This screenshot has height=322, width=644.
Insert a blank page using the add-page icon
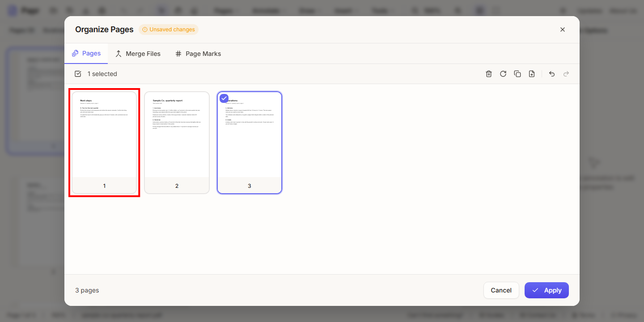[x=532, y=74]
